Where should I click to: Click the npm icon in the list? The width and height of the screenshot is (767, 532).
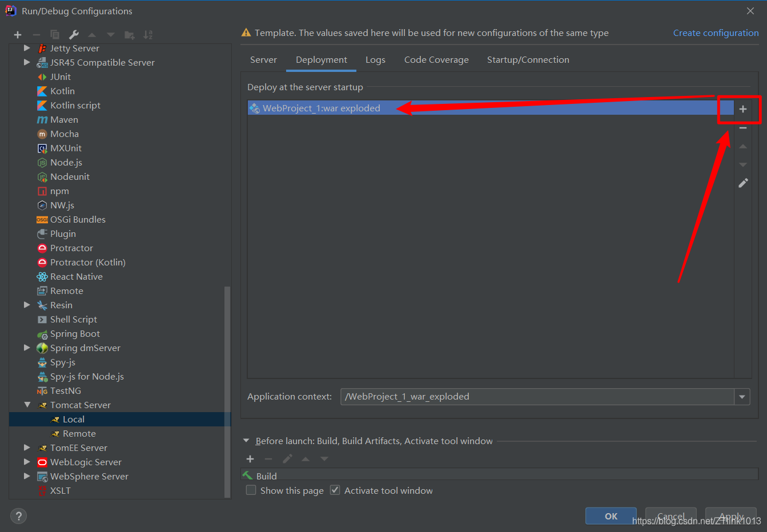pyautogui.click(x=42, y=191)
